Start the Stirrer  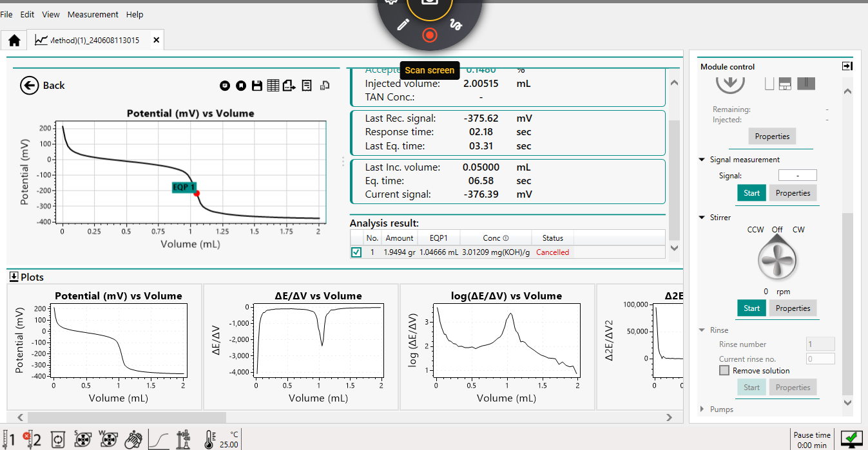751,308
